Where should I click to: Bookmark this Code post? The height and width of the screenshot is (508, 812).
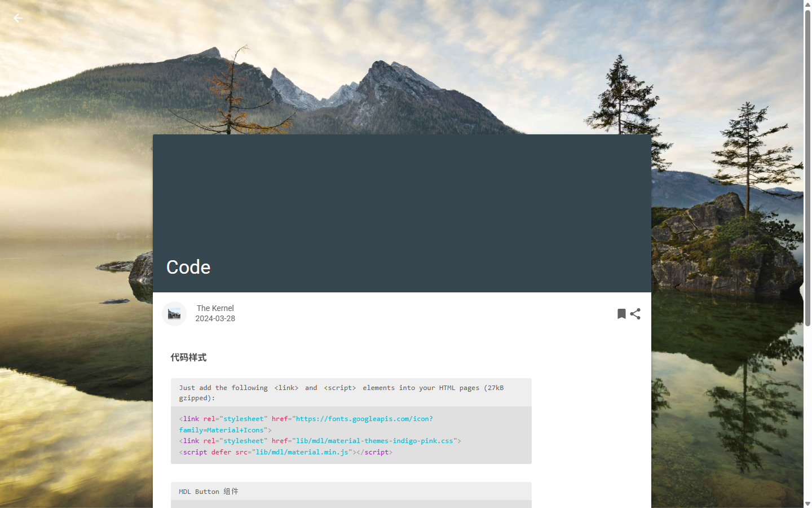[x=621, y=314]
